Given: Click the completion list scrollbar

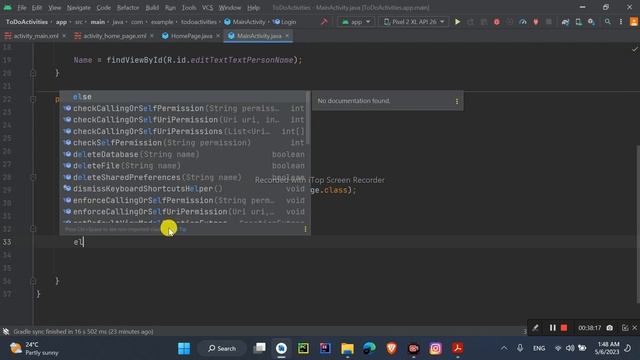Looking at the screenshot, I should [308, 118].
